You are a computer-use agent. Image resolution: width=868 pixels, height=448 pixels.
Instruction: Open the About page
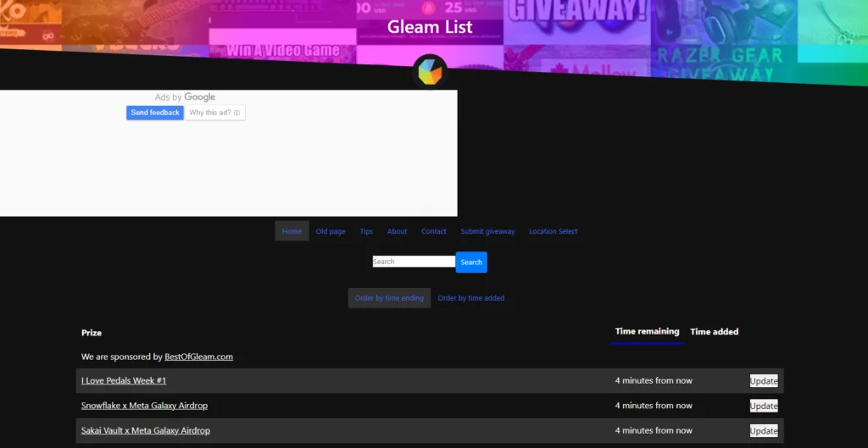tap(397, 231)
